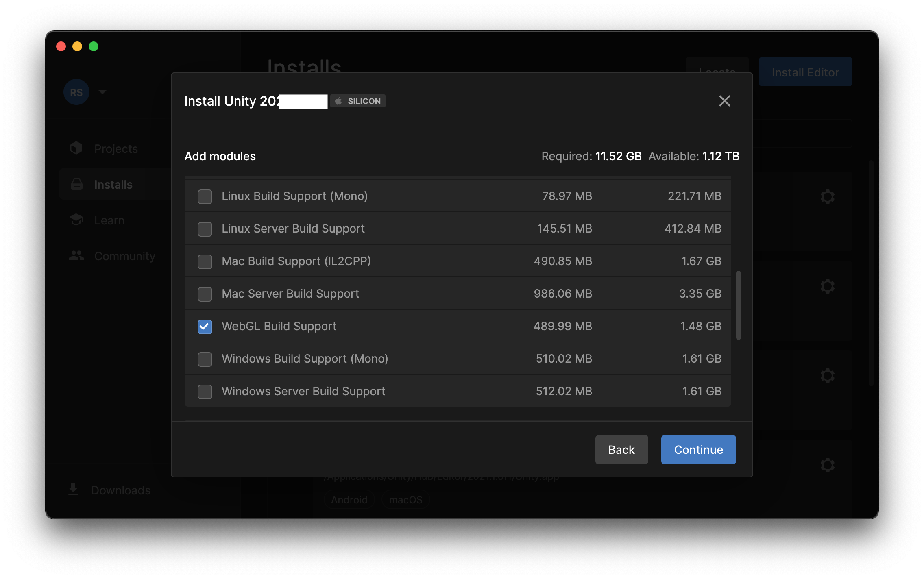Tick Windows Server Build Support checkbox
Image resolution: width=924 pixels, height=579 pixels.
pyautogui.click(x=205, y=392)
